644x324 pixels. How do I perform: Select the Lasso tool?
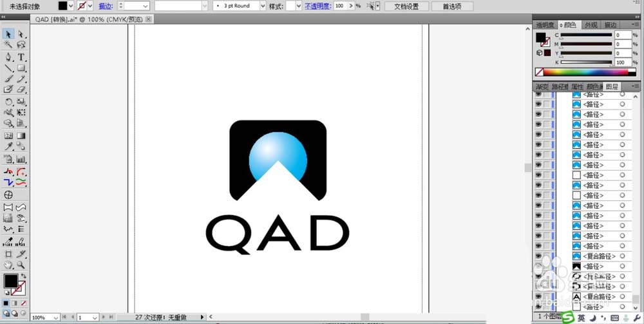pos(21,44)
